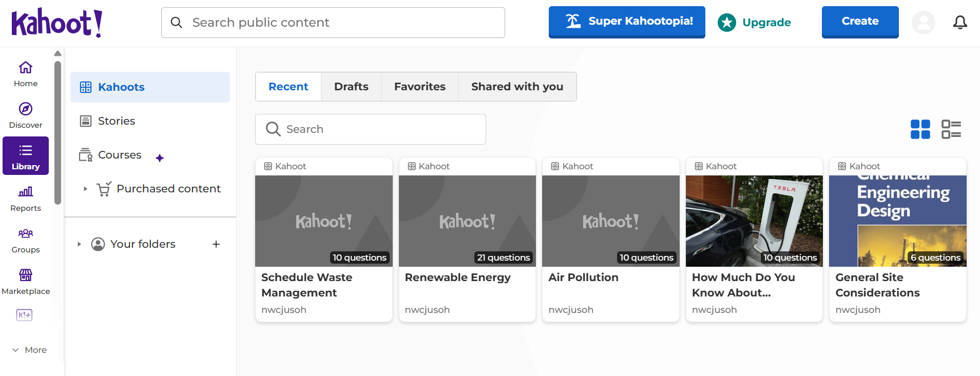This screenshot has width=980, height=376.
Task: Click the Renewable Energy title
Action: pyautogui.click(x=458, y=278)
